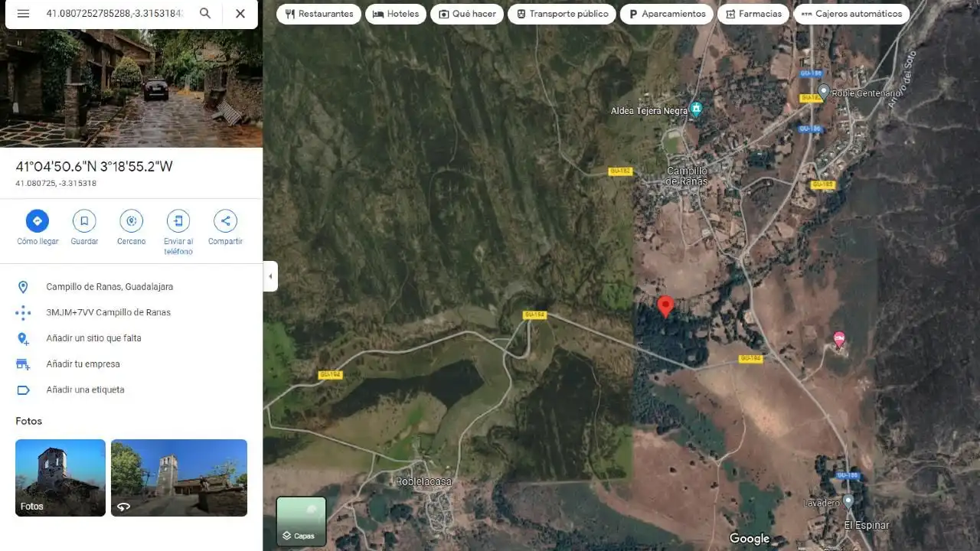
Task: Select the Aparcamientos filter chip
Action: click(x=667, y=14)
